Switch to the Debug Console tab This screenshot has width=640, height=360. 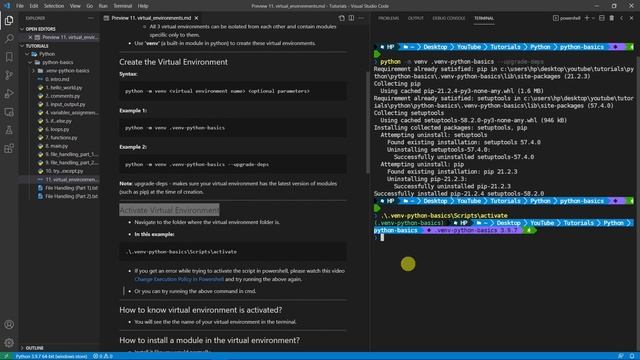pyautogui.click(x=449, y=18)
